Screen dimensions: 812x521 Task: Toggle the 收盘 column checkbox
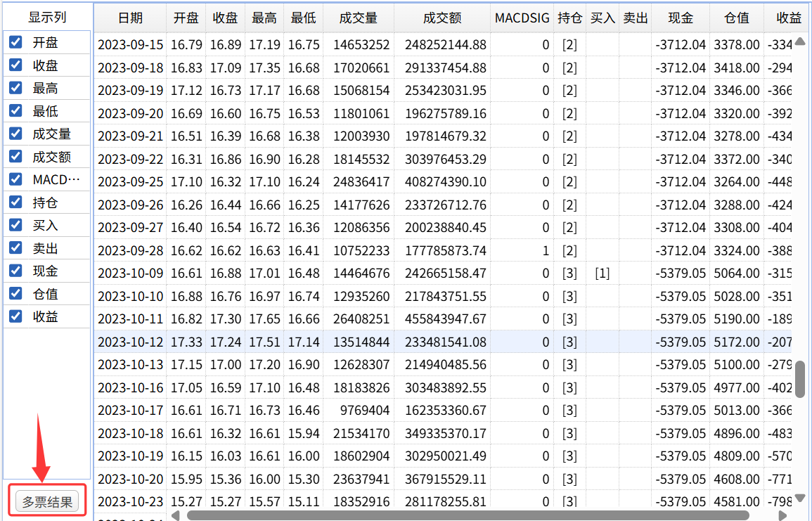click(x=15, y=65)
